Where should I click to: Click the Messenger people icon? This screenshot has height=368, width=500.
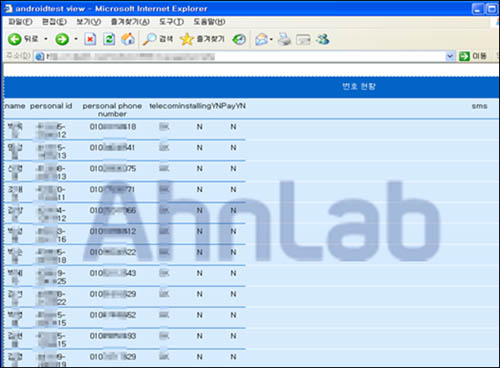pos(323,39)
